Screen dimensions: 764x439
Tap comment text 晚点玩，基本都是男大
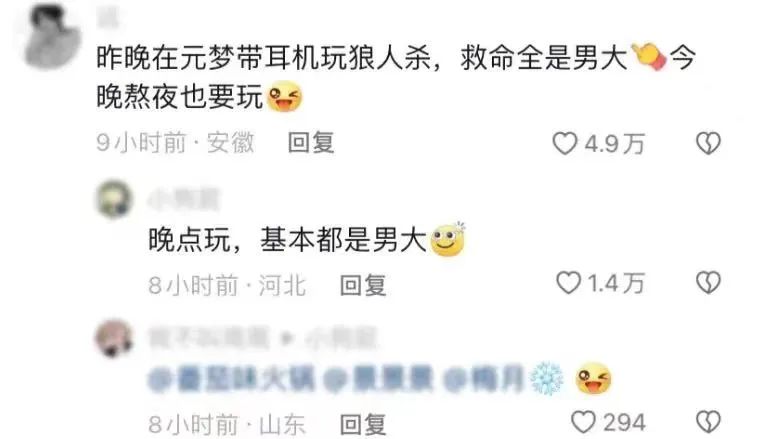pyautogui.click(x=287, y=240)
